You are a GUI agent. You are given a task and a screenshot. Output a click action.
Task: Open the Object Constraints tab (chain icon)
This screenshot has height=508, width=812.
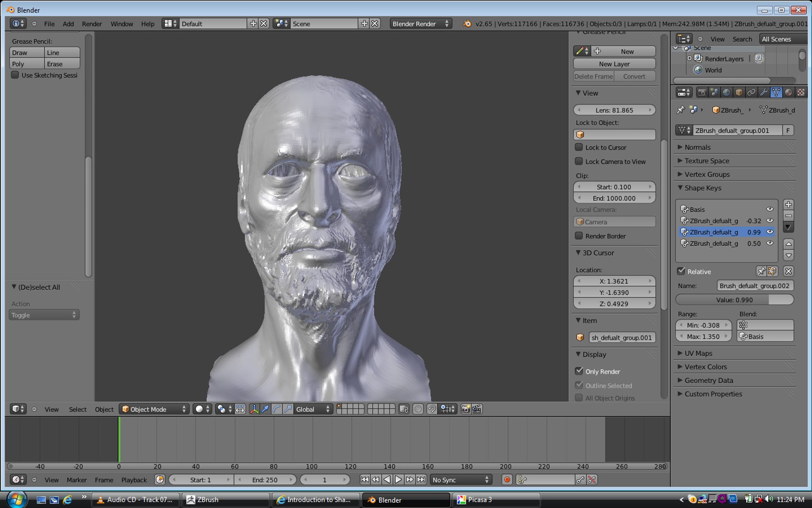(751, 92)
